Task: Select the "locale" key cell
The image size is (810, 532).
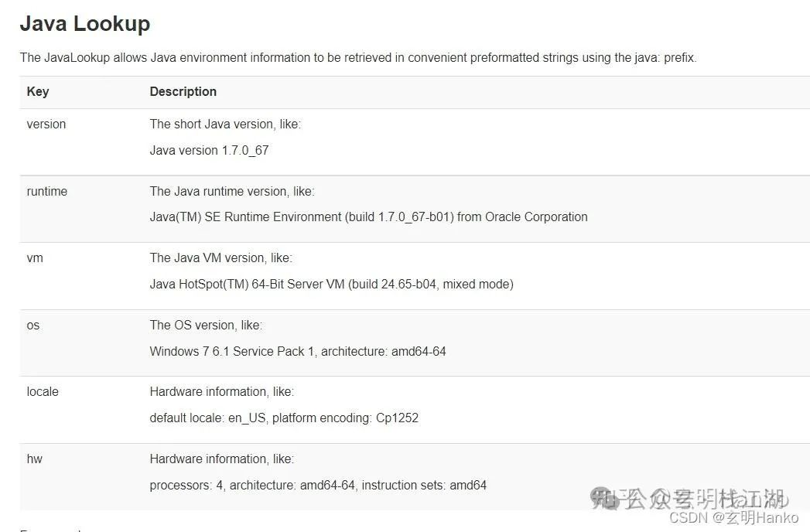Action: [43, 391]
